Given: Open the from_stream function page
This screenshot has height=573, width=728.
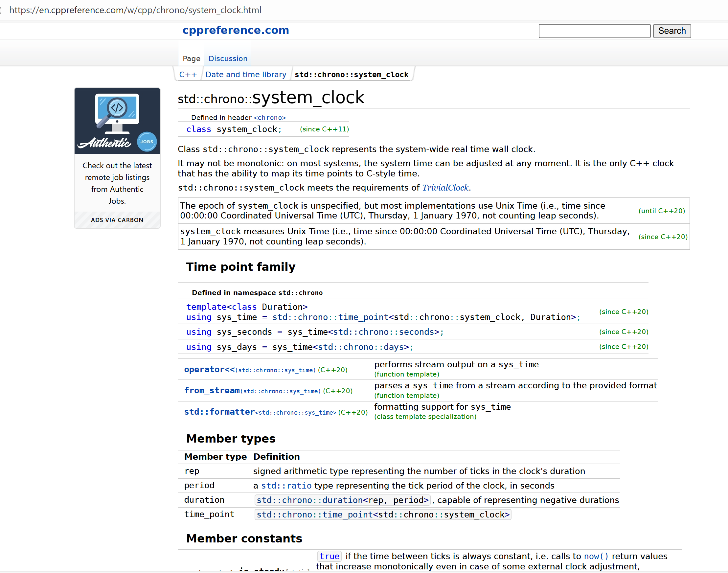Looking at the screenshot, I should click(211, 390).
